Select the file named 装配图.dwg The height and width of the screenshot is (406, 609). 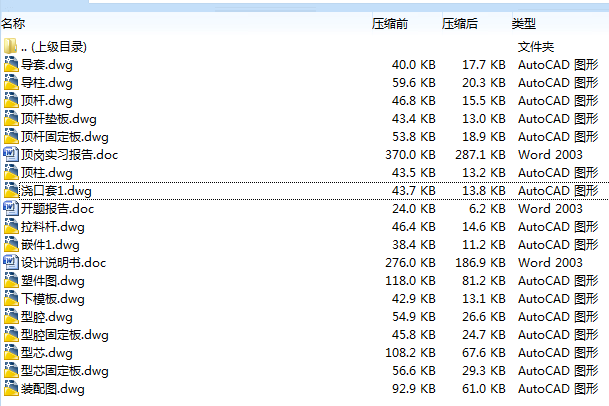(x=52, y=389)
